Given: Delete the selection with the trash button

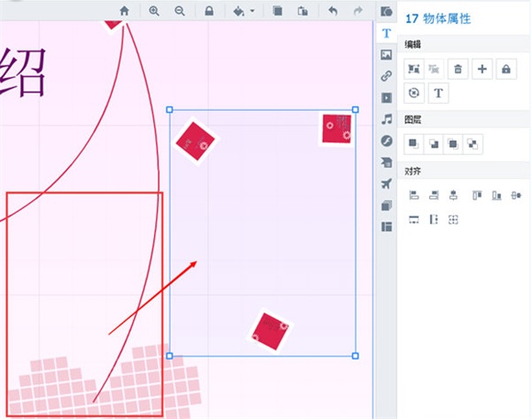Looking at the screenshot, I should coord(458,69).
